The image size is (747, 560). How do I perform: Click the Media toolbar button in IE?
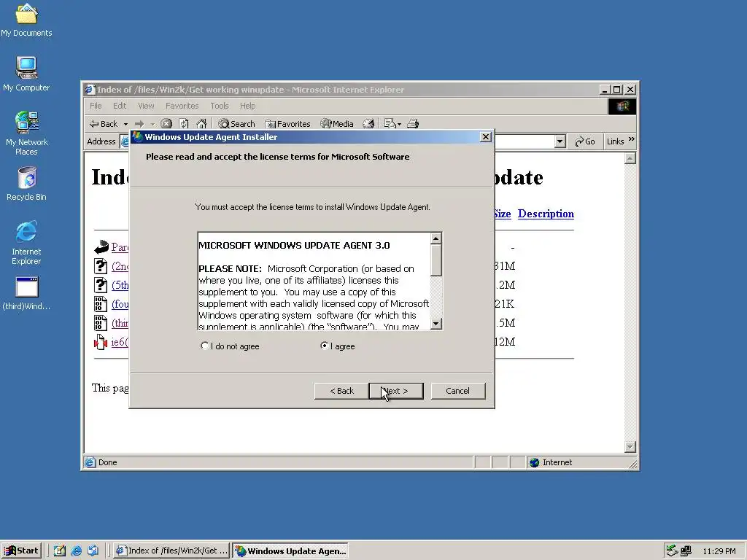point(337,124)
